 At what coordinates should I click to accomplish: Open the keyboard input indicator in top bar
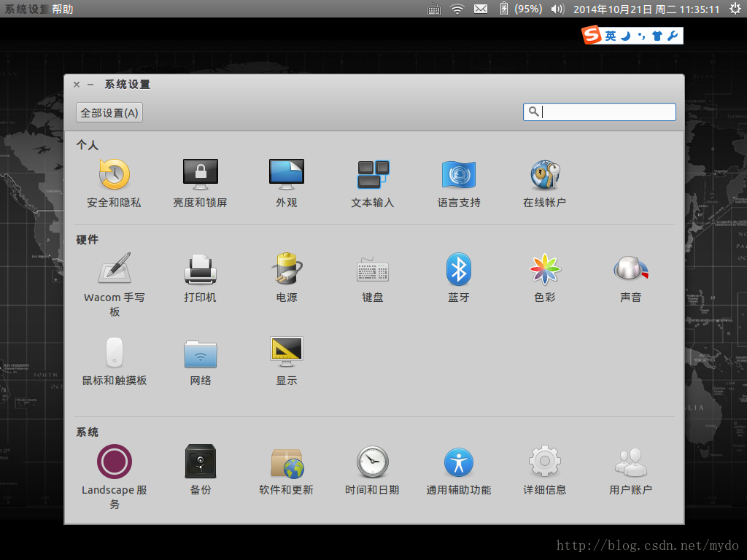[x=434, y=9]
